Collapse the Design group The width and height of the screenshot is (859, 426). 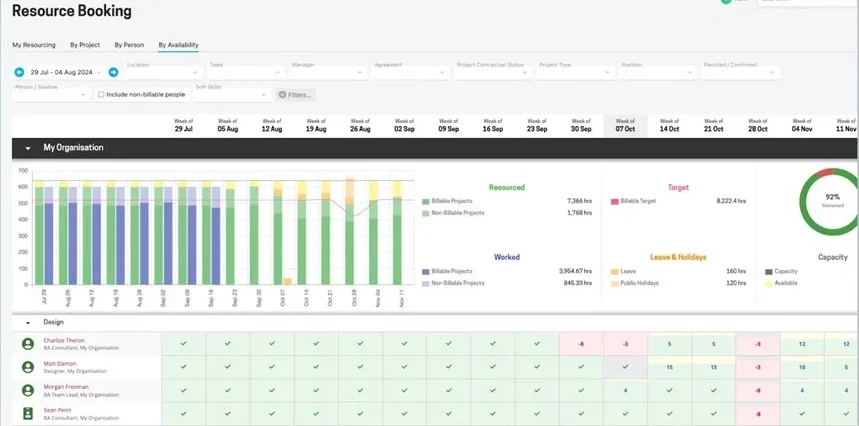click(28, 322)
